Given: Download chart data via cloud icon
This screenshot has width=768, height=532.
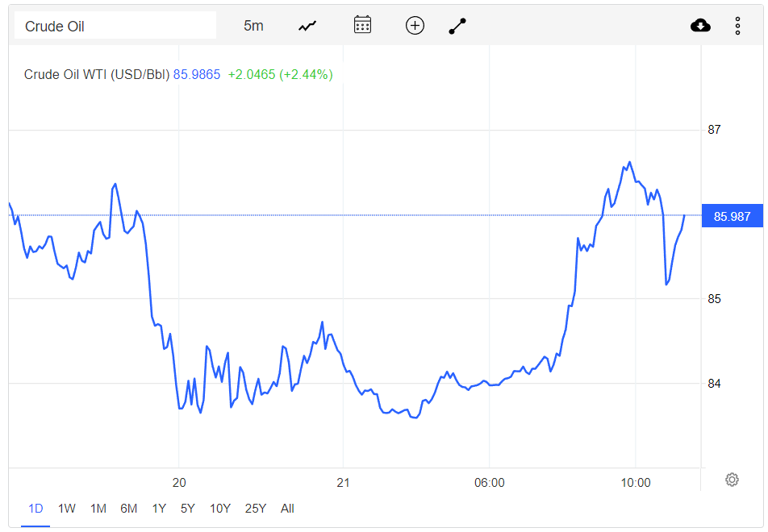Looking at the screenshot, I should click(700, 26).
